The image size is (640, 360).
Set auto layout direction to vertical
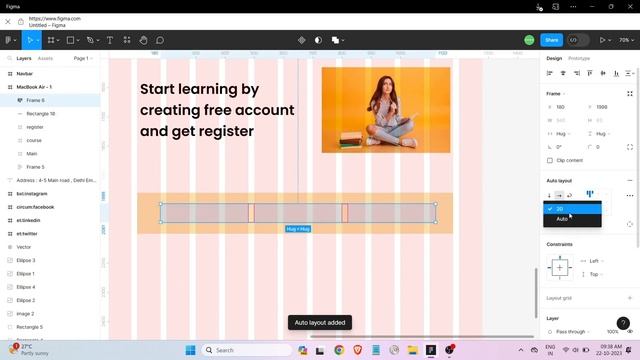click(549, 195)
